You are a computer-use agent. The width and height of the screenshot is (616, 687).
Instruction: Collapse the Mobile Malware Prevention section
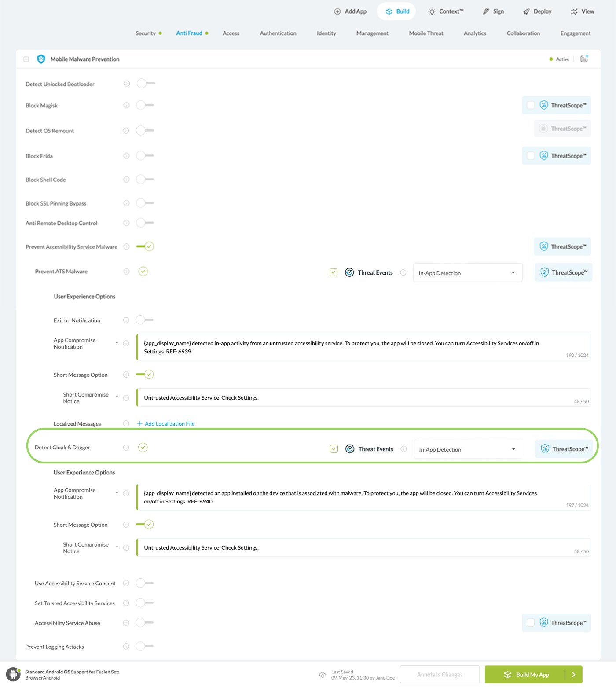click(26, 59)
